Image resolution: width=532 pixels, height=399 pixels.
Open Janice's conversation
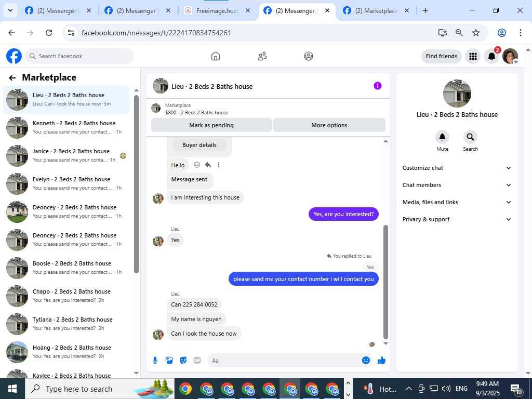pyautogui.click(x=66, y=155)
